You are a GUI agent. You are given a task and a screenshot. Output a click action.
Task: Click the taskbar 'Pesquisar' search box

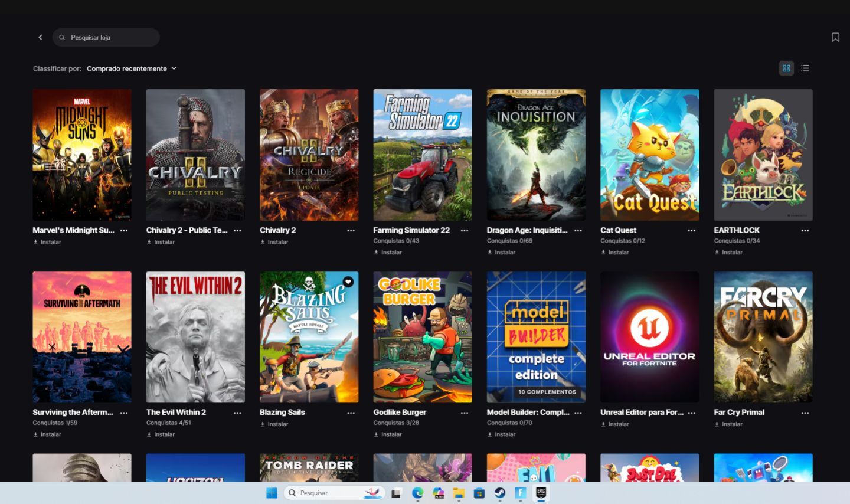pos(334,493)
